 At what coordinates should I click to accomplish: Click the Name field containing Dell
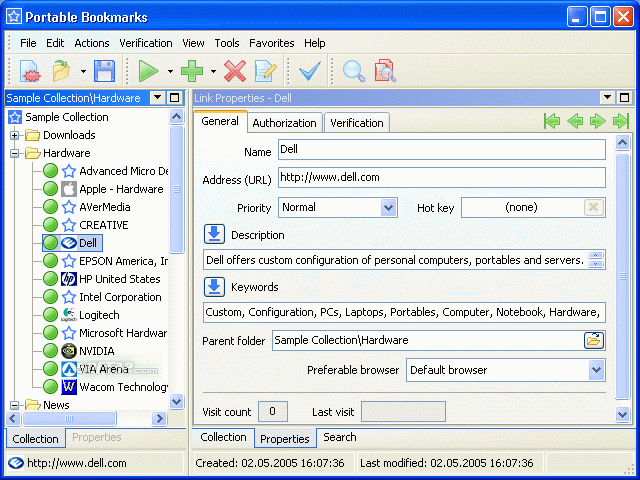(x=442, y=149)
